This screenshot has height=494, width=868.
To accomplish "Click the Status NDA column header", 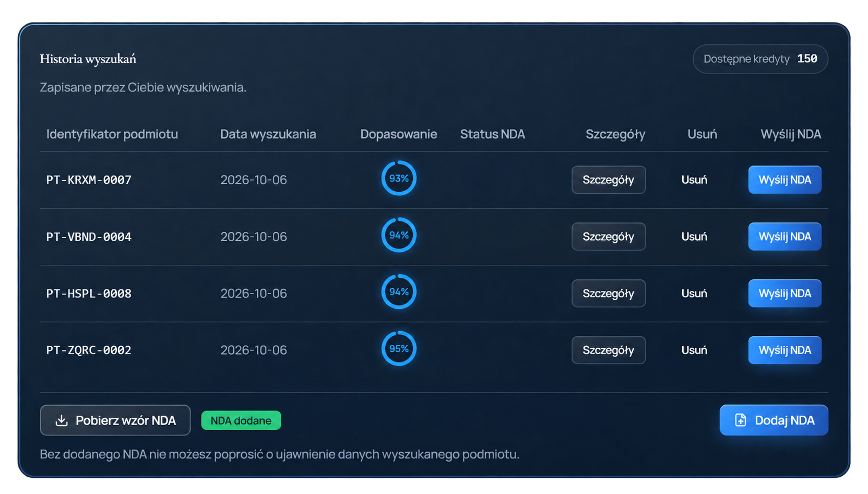I will click(x=492, y=134).
